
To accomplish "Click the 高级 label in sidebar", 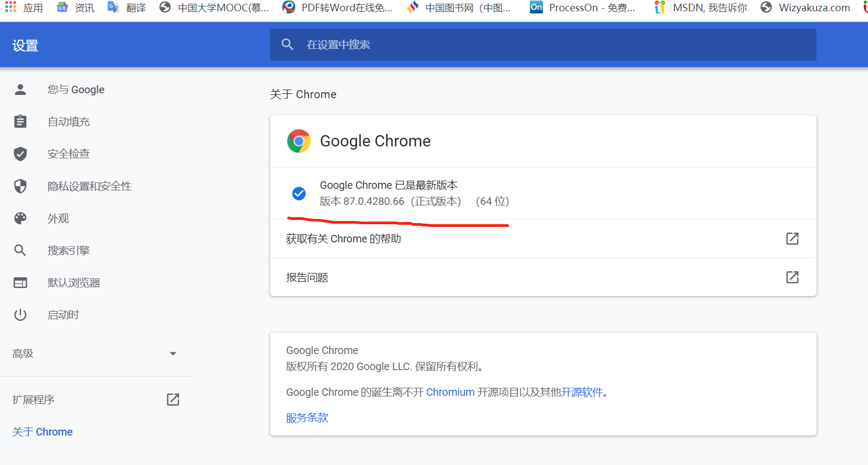I will tap(23, 354).
